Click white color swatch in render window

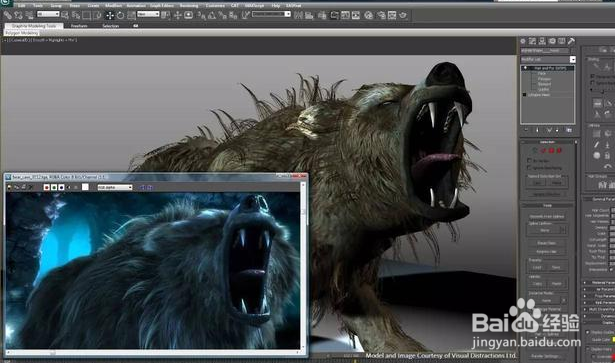[85, 187]
